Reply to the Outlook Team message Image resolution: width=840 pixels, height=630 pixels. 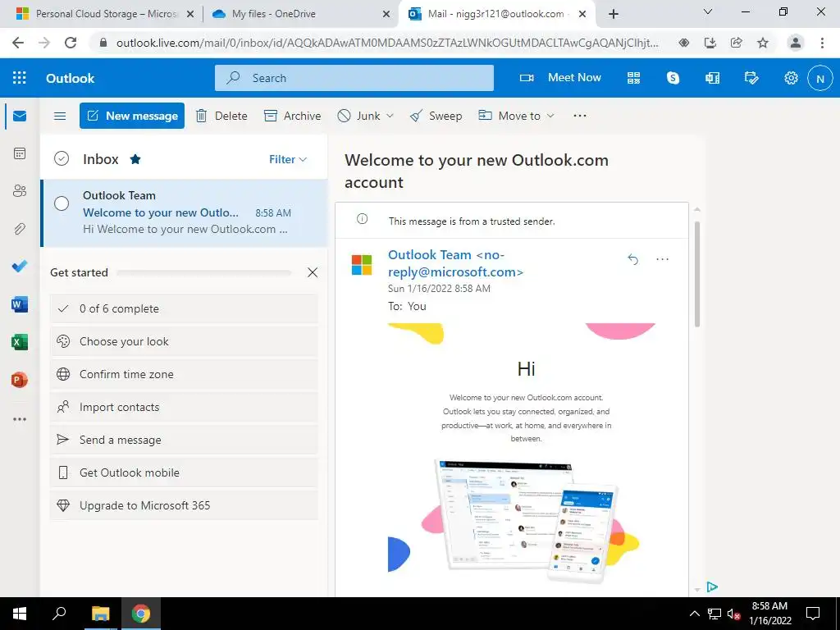click(632, 259)
